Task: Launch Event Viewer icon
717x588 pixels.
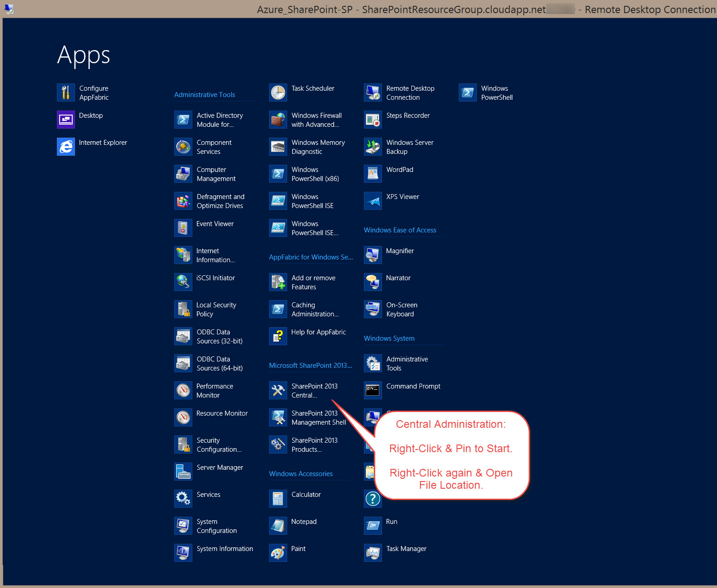Action: 183,228
